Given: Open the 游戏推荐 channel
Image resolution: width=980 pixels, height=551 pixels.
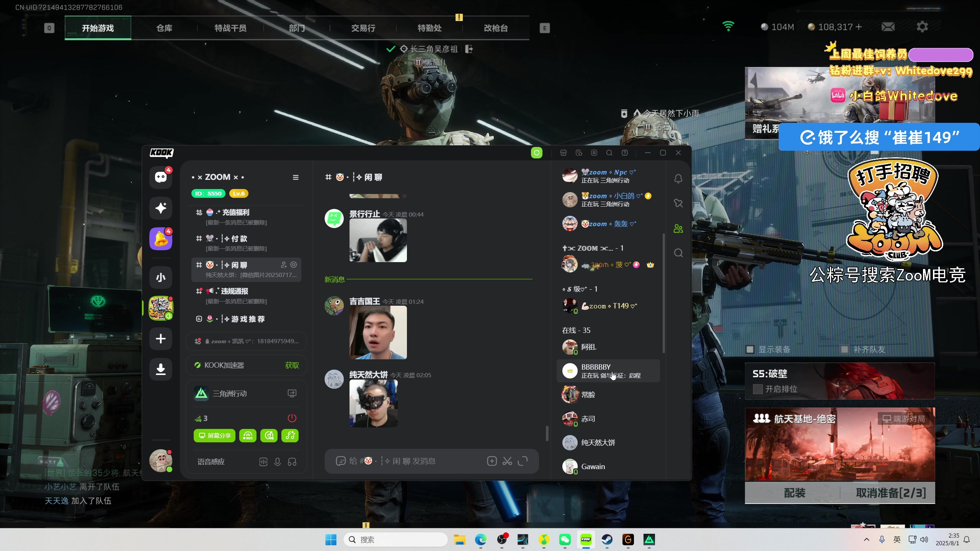Looking at the screenshot, I should 246,319.
